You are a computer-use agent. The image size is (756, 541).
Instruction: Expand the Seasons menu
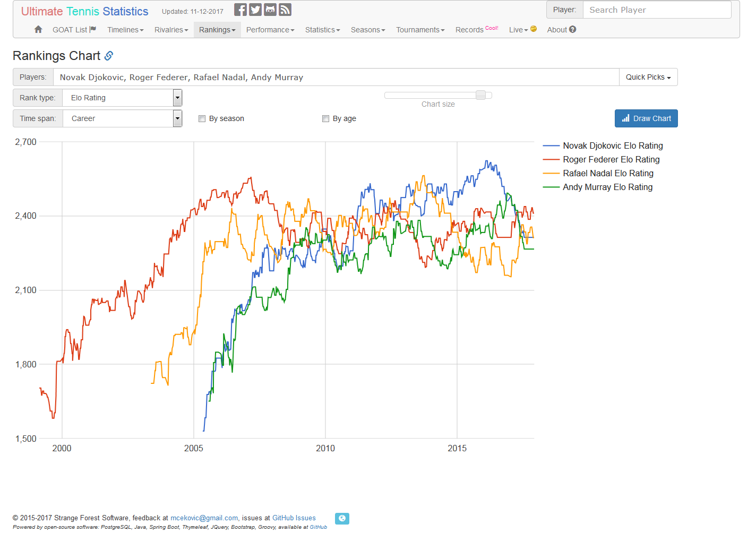(368, 30)
